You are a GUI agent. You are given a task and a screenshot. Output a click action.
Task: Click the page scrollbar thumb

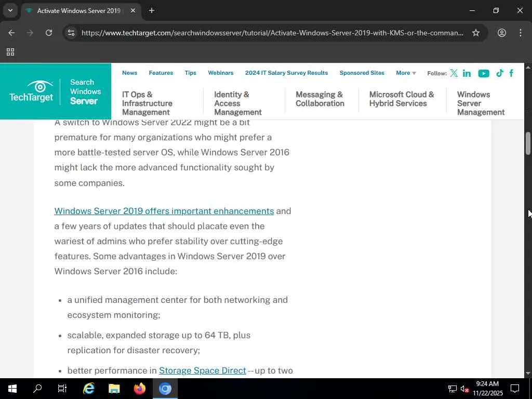tap(528, 143)
